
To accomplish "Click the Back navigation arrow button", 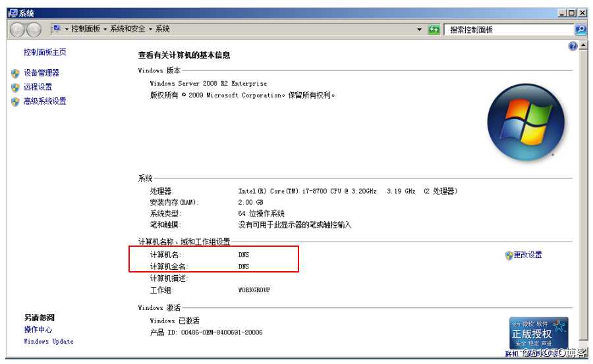I will pos(17,30).
